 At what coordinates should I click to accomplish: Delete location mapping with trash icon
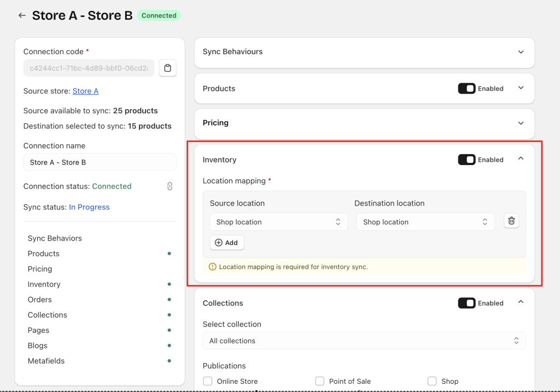click(x=511, y=221)
